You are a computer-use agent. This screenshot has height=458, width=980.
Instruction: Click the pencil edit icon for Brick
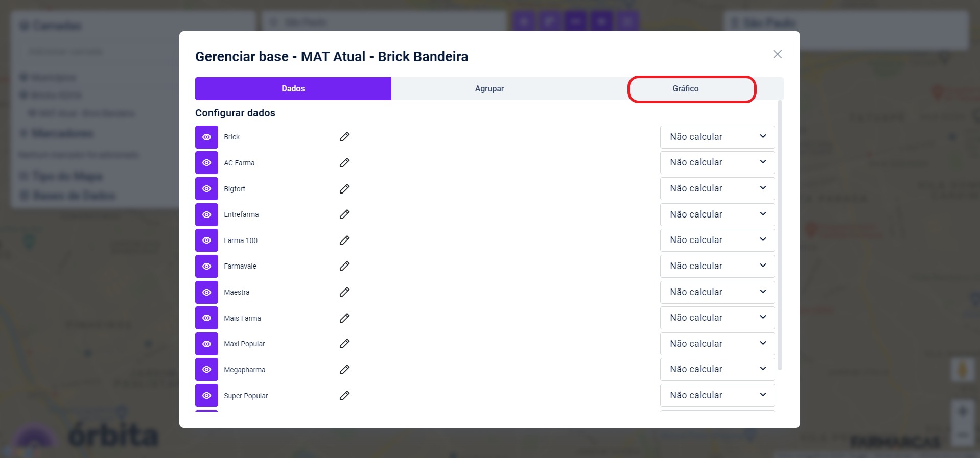click(344, 137)
